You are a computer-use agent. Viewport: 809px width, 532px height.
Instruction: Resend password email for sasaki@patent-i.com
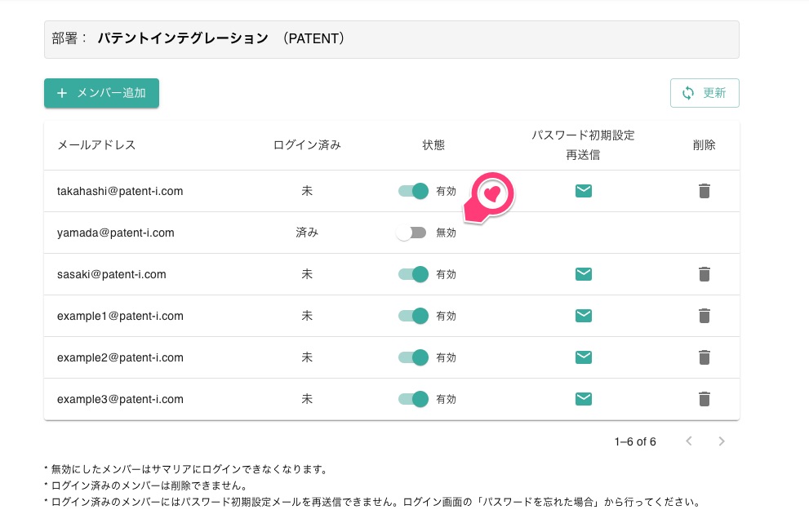click(584, 273)
